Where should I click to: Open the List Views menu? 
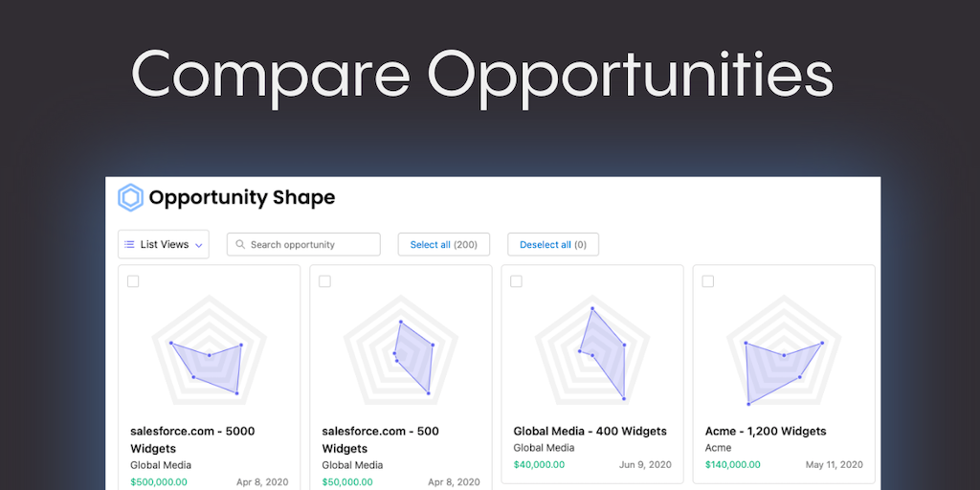(x=164, y=245)
